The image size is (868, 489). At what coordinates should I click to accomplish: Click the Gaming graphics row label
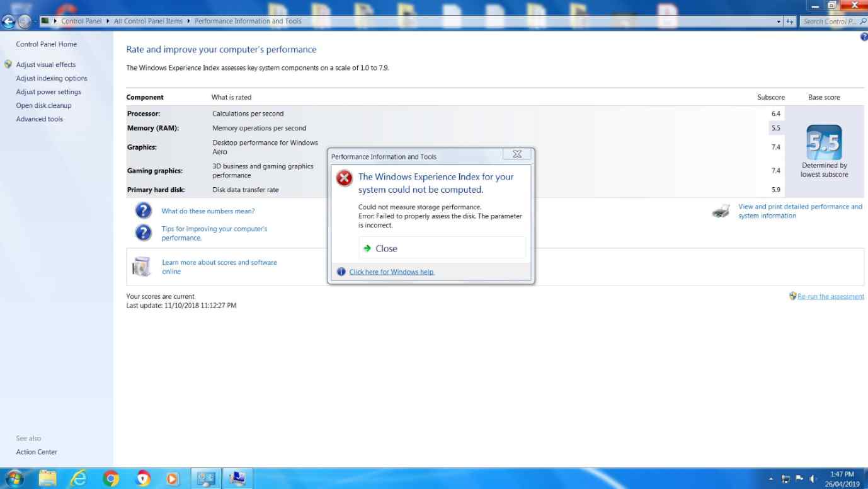click(x=154, y=171)
